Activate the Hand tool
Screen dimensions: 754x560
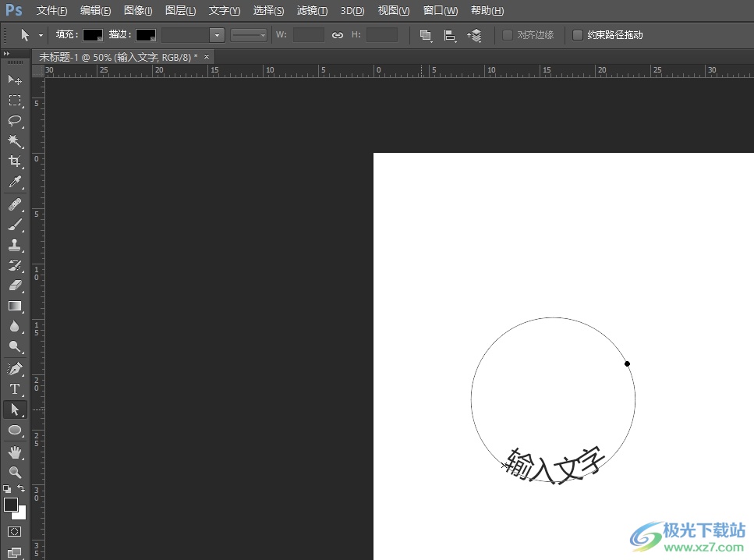14,452
